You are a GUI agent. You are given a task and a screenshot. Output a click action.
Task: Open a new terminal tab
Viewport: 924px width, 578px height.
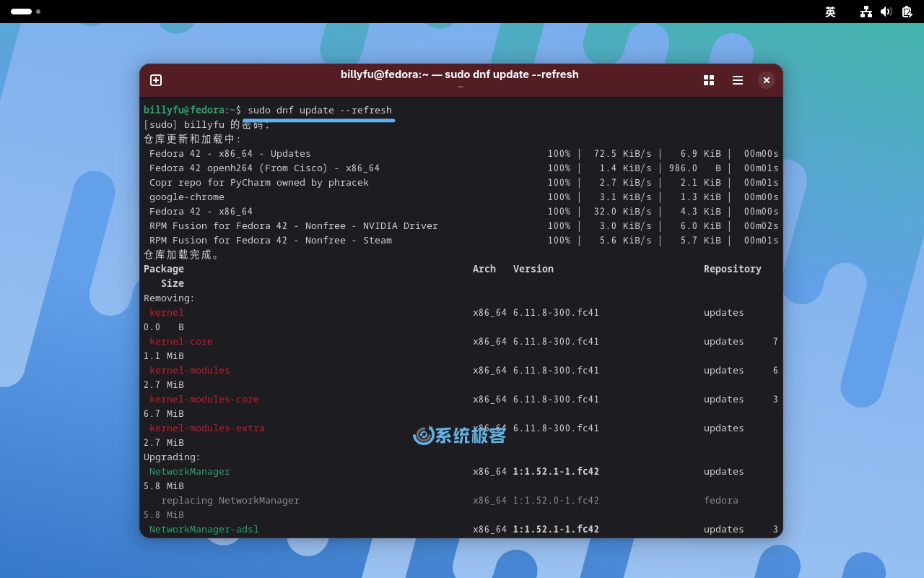point(156,80)
